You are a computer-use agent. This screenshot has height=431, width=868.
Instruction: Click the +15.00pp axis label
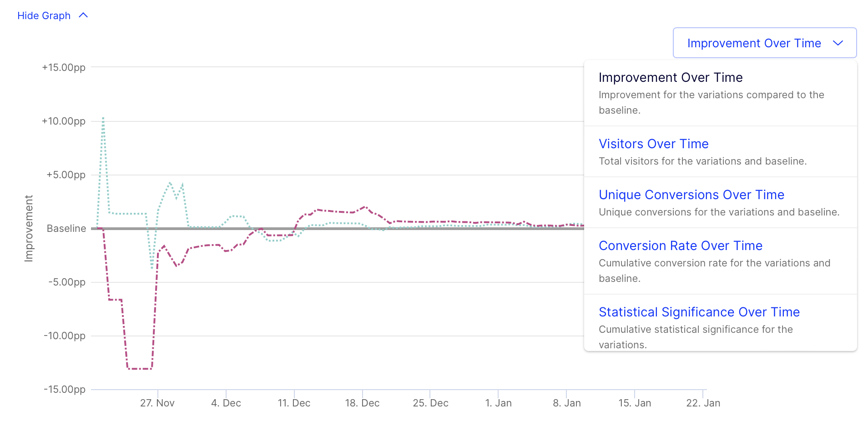[65, 67]
